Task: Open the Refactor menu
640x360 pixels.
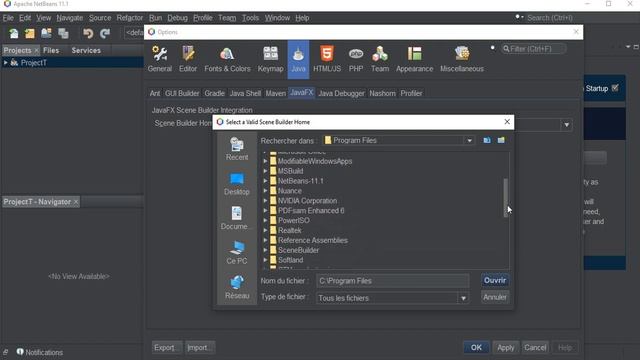Action: tap(130, 18)
